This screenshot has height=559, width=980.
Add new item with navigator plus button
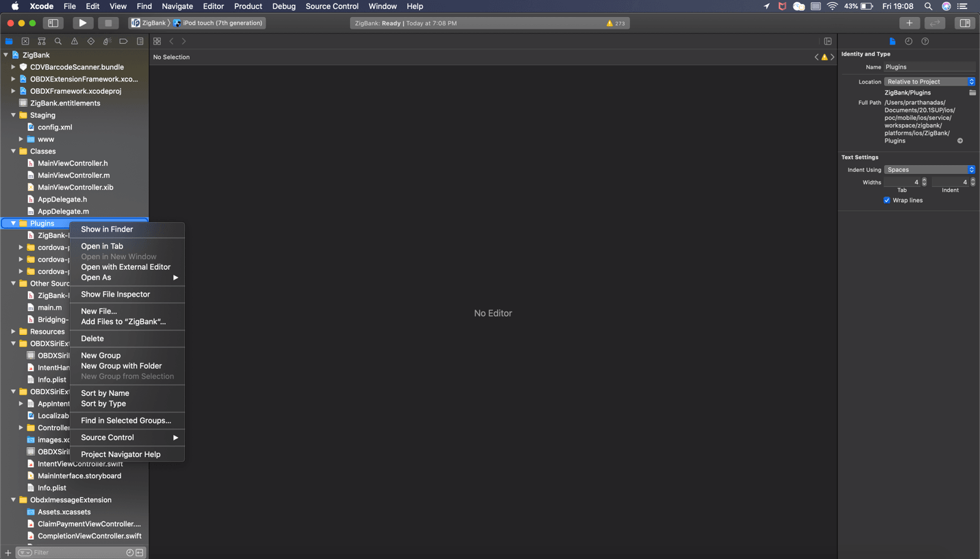point(8,552)
